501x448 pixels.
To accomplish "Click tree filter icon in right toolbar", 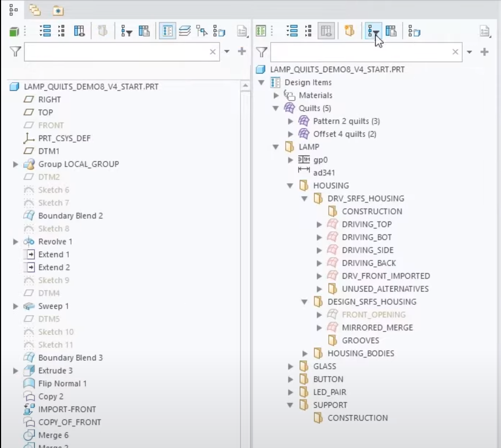I will pos(373,31).
